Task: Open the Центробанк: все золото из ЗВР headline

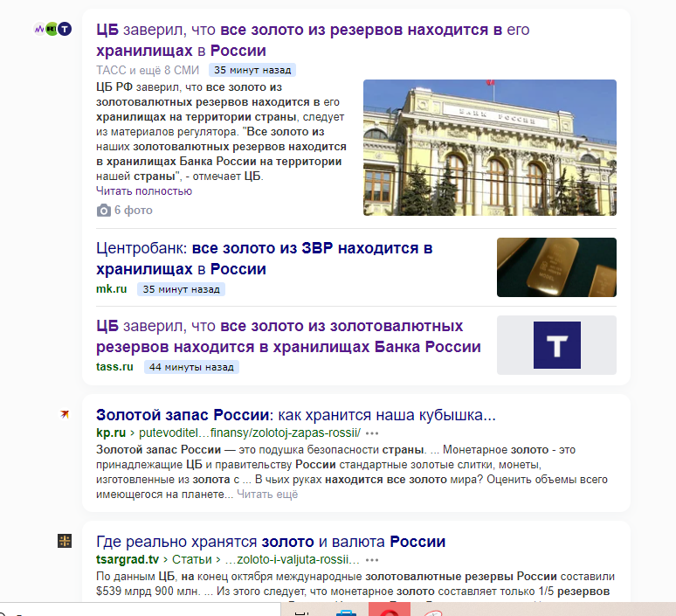Action: (x=265, y=259)
